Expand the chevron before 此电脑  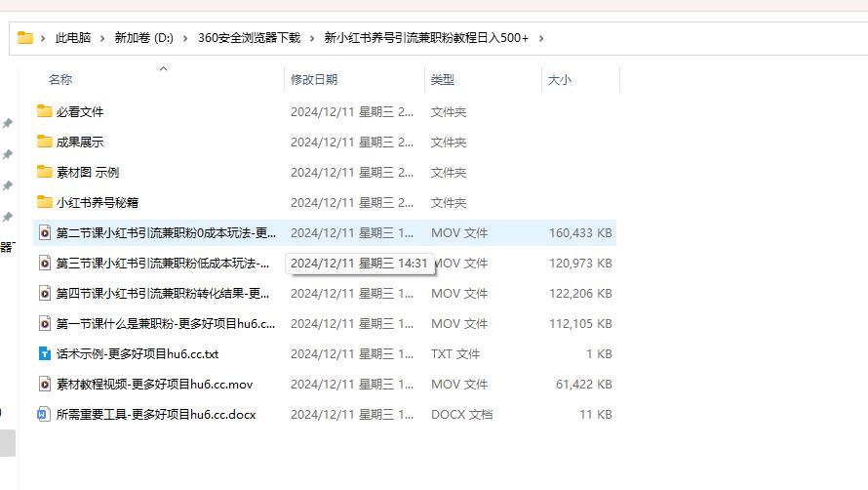pos(43,38)
